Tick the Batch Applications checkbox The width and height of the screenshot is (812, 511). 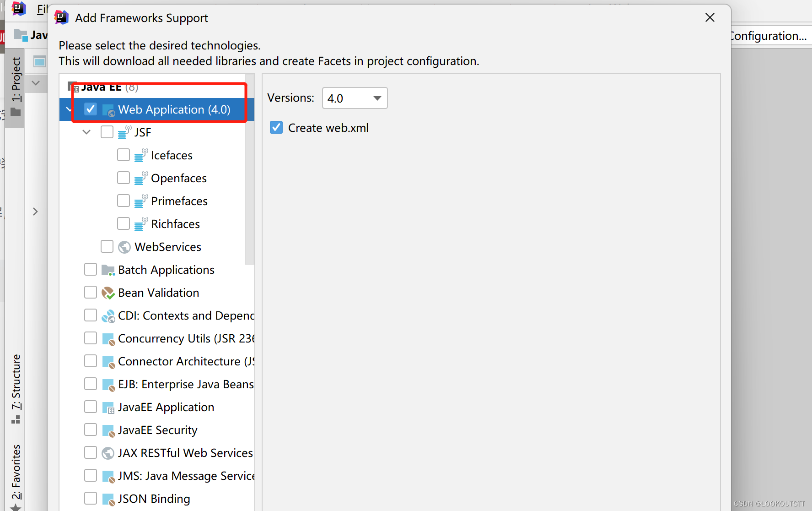(91, 269)
